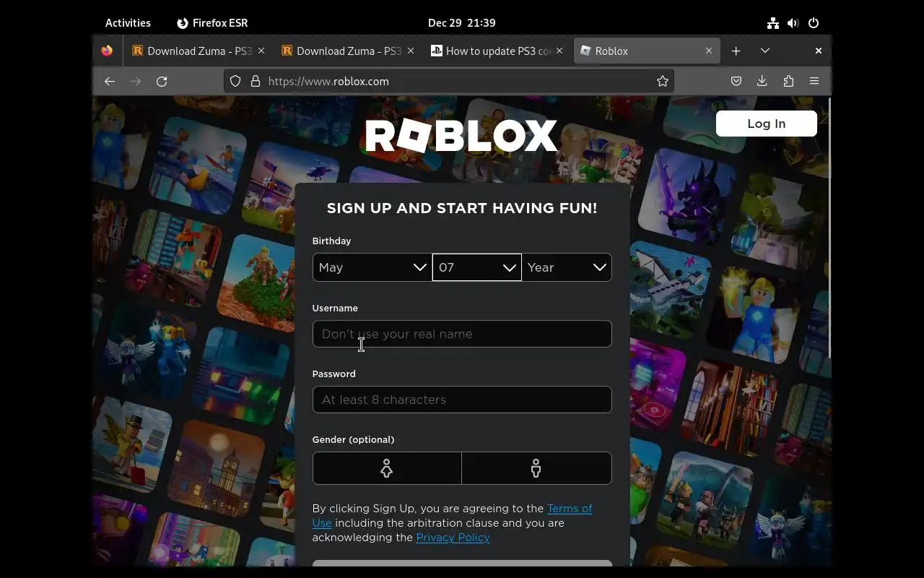This screenshot has width=924, height=578.
Task: Reload the Roblox page
Action: tap(162, 82)
